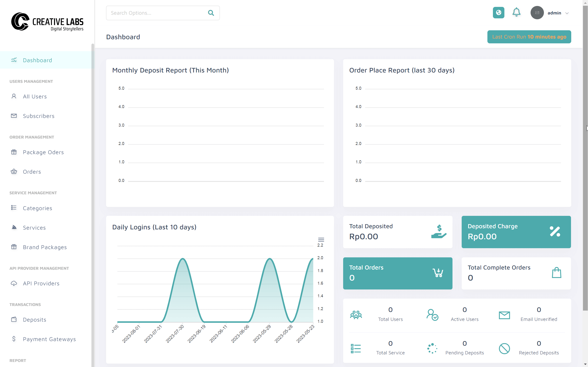The height and width of the screenshot is (367, 588).
Task: Click the admin avatar thumbnail
Action: click(x=537, y=13)
